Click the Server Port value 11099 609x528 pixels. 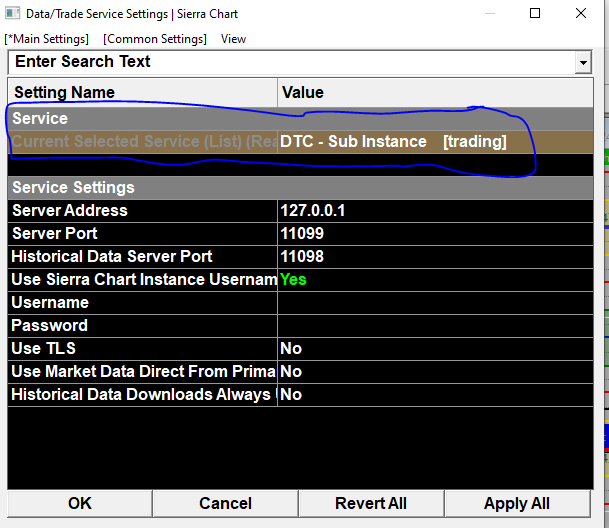[435, 234]
